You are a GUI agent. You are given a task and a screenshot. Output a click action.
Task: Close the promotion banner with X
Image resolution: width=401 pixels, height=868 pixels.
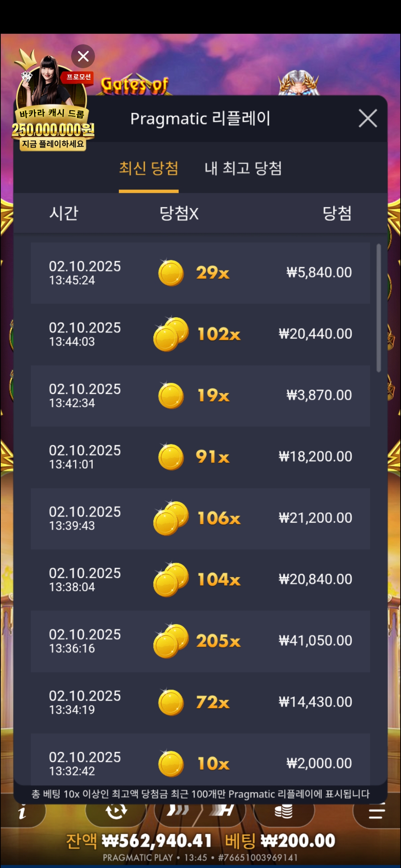point(83,56)
